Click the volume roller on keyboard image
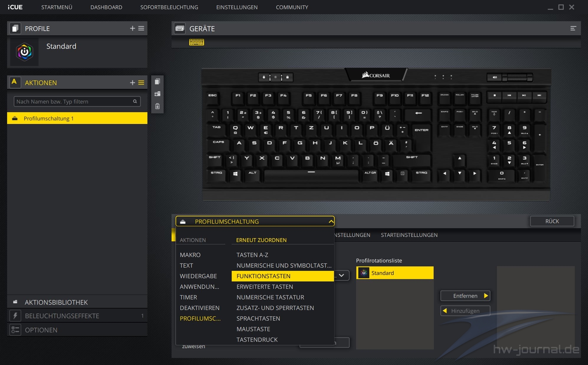588x365 pixels. coord(517,77)
